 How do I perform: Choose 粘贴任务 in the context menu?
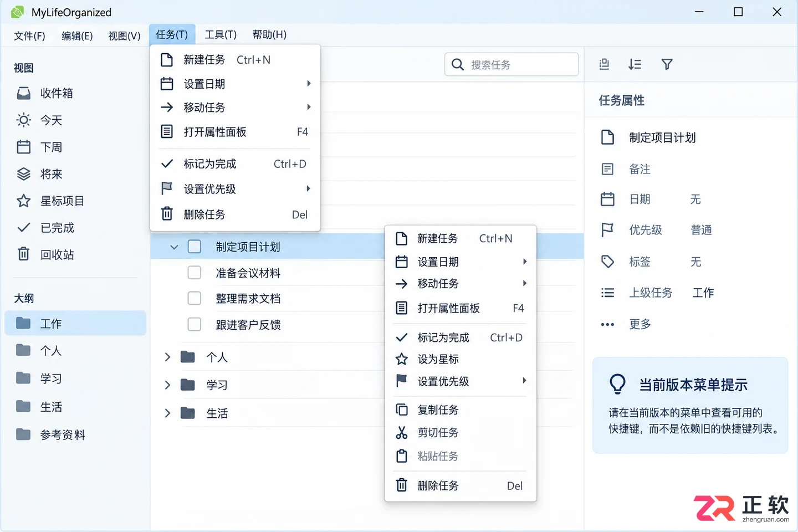[x=461, y=456]
